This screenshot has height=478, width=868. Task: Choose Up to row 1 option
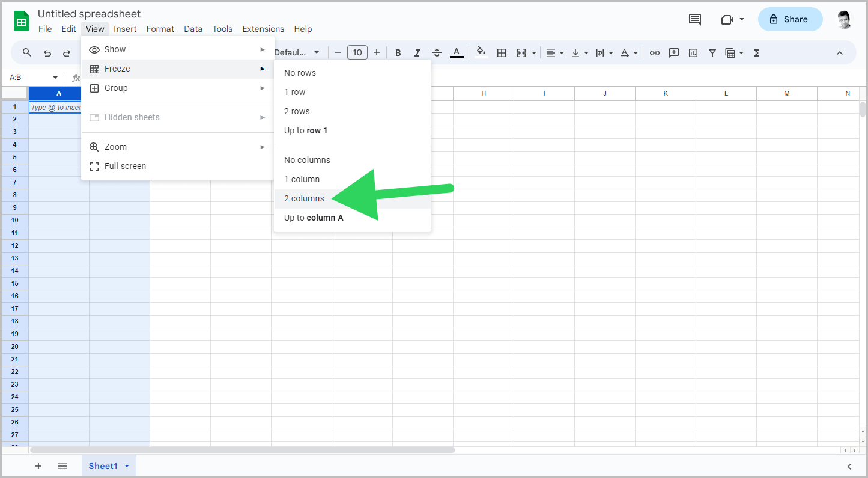pyautogui.click(x=353, y=130)
